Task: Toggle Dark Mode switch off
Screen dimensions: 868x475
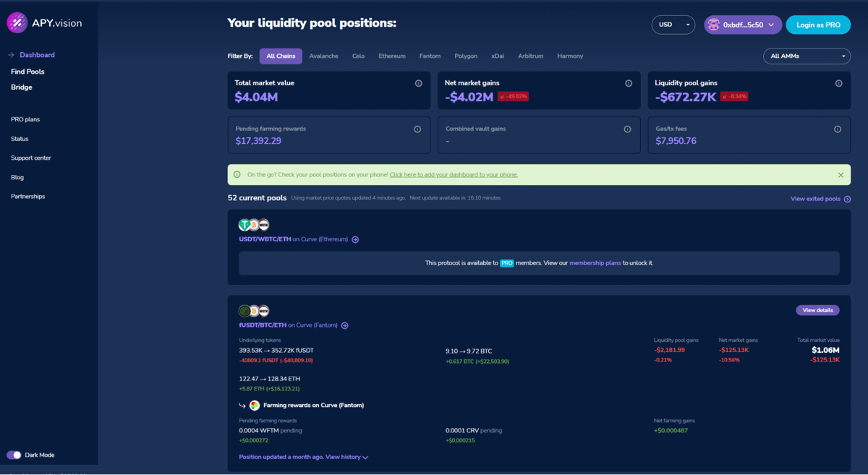Action: 14,455
